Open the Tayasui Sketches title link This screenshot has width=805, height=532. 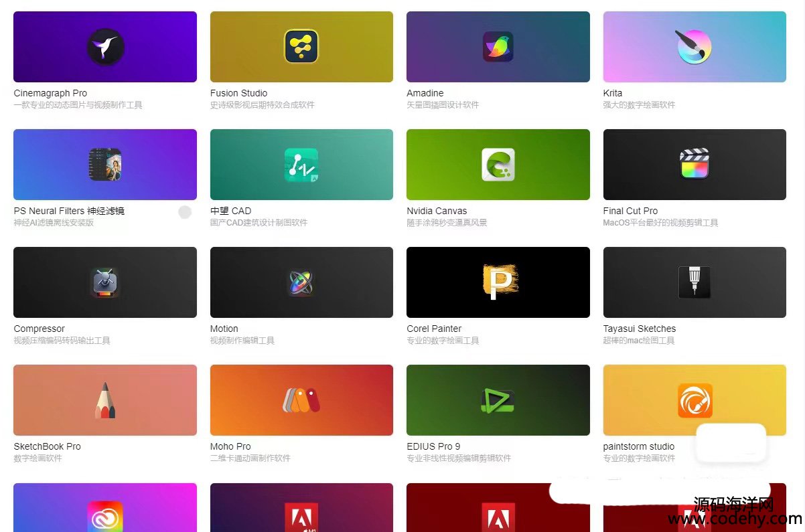click(x=640, y=329)
